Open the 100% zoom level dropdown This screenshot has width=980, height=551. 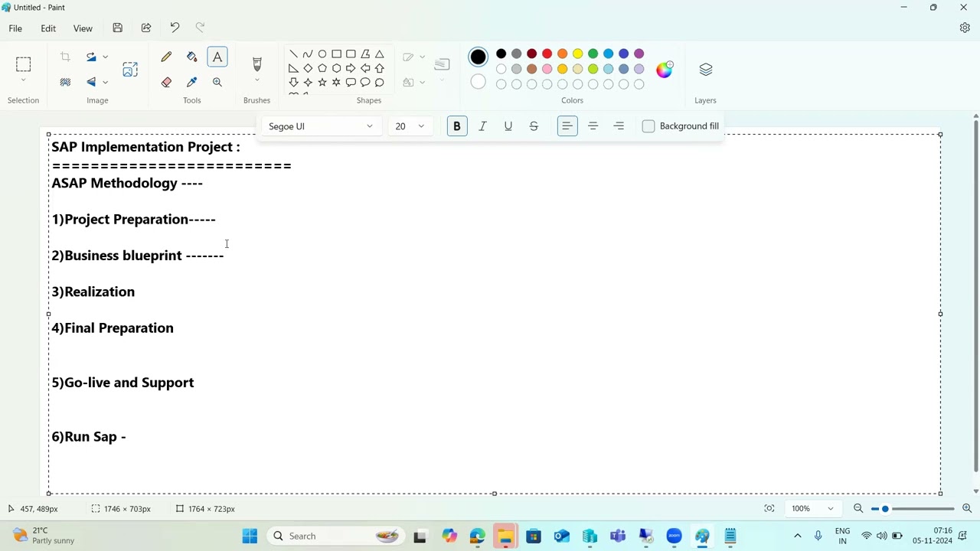812,508
